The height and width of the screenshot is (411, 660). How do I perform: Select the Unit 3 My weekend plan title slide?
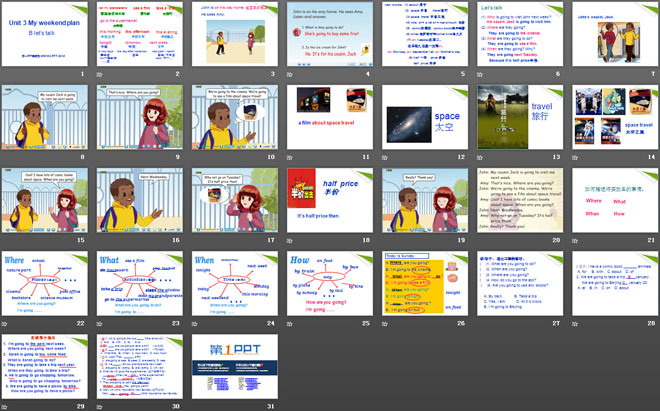45,36
